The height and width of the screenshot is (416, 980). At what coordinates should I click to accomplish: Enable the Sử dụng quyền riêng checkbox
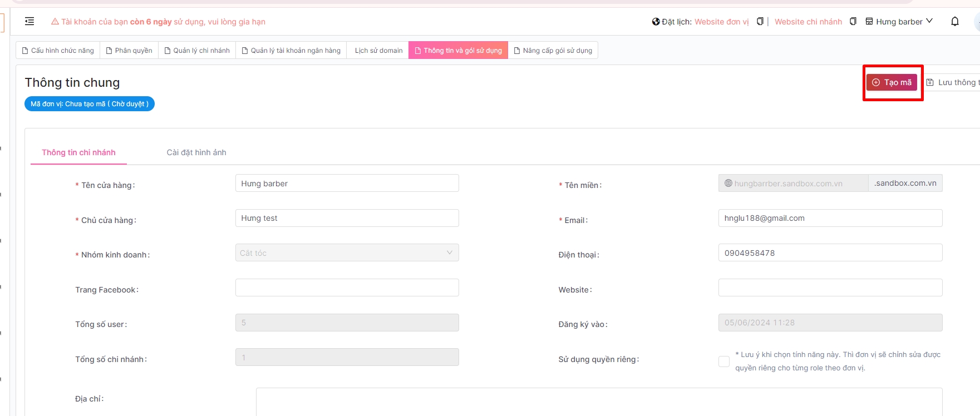[x=724, y=361]
